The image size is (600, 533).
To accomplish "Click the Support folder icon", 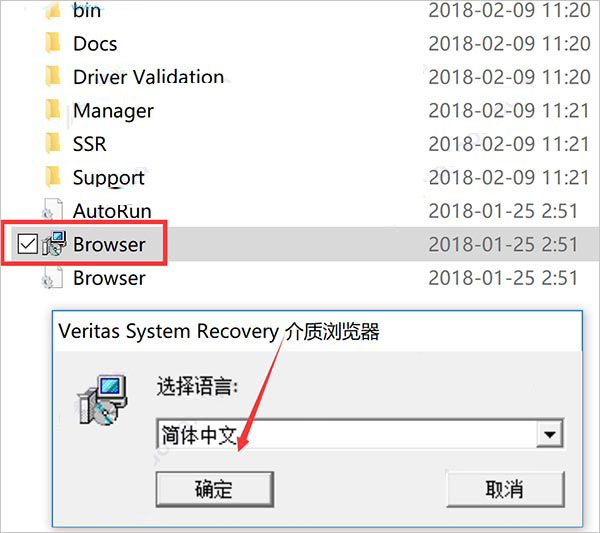I will 53,176.
